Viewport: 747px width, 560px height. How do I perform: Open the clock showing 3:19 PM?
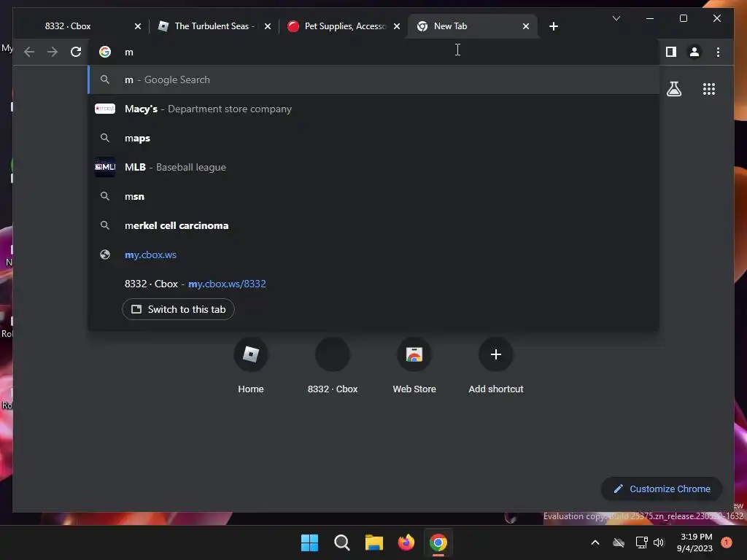[x=694, y=542]
